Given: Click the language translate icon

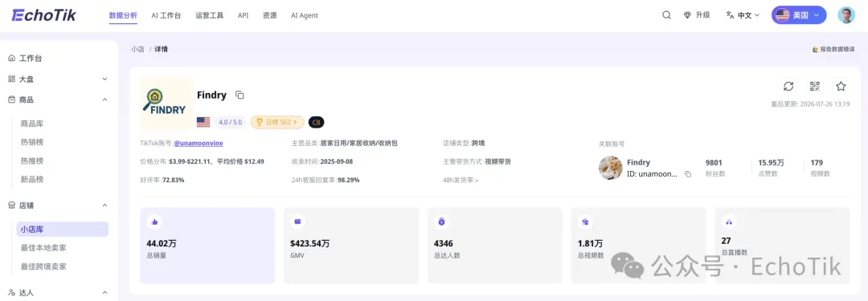Looking at the screenshot, I should pyautogui.click(x=730, y=15).
